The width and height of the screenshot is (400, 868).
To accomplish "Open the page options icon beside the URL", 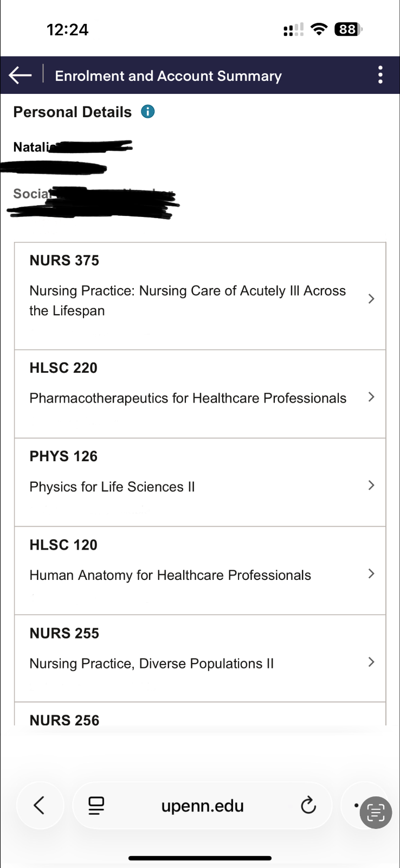I will [x=96, y=806].
